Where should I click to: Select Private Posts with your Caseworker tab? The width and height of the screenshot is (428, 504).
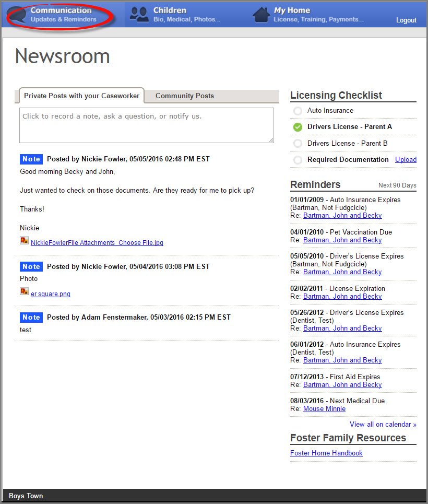(x=81, y=96)
